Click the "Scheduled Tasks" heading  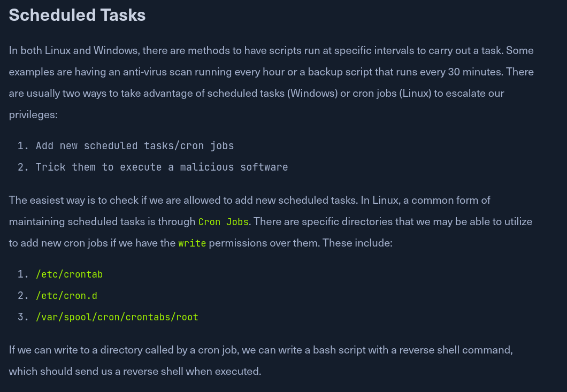tap(77, 15)
